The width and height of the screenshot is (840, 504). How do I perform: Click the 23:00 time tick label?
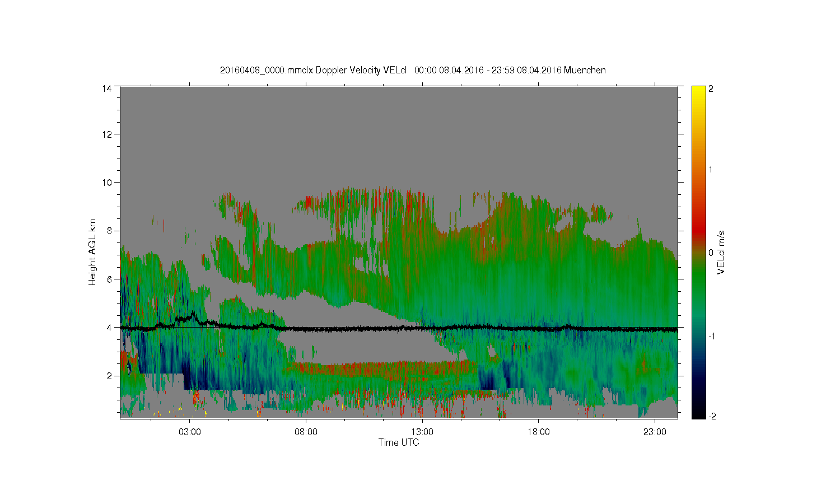655,432
